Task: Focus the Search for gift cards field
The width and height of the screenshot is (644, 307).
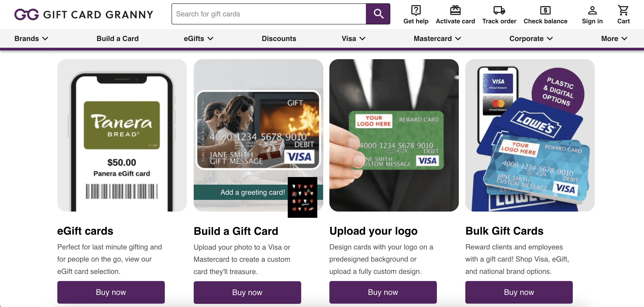Action: [269, 14]
